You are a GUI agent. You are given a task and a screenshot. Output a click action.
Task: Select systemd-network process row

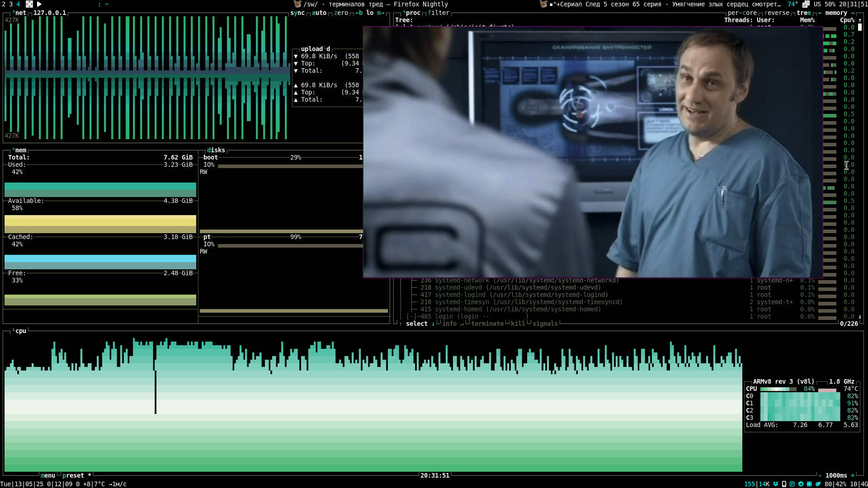pyautogui.click(x=624, y=281)
